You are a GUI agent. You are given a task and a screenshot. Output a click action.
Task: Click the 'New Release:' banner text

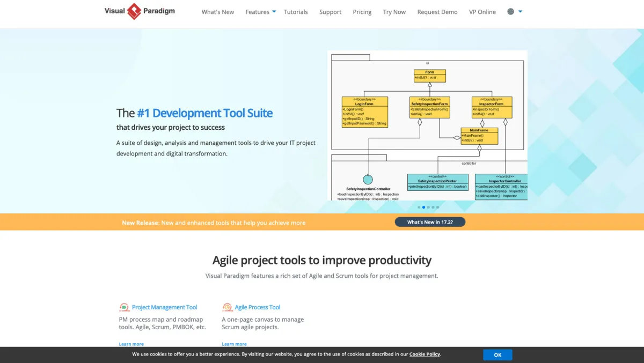(141, 223)
